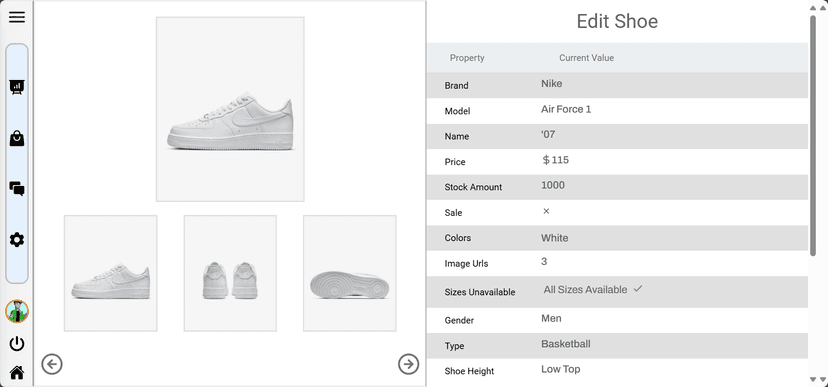Edit the Stock Amount value 1000
828x387 pixels.
click(x=553, y=185)
